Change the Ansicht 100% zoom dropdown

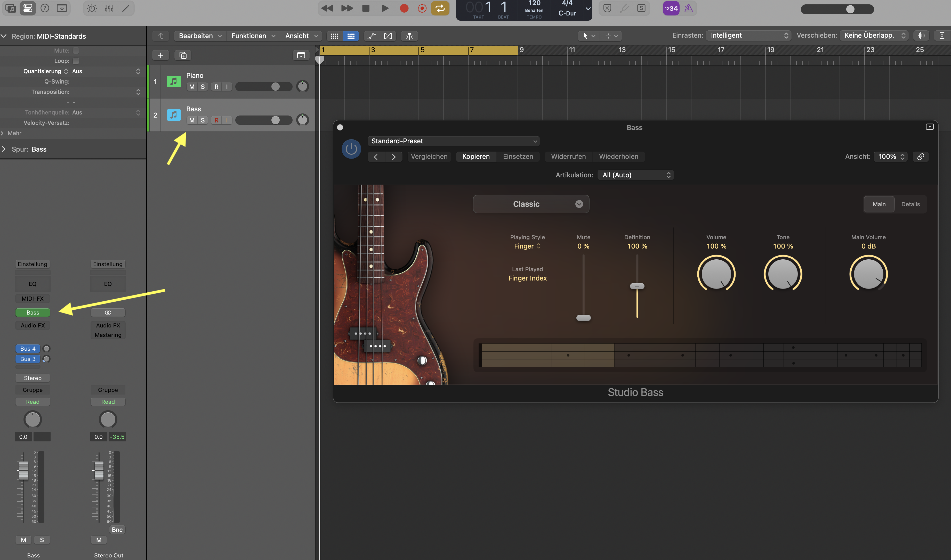pos(891,157)
